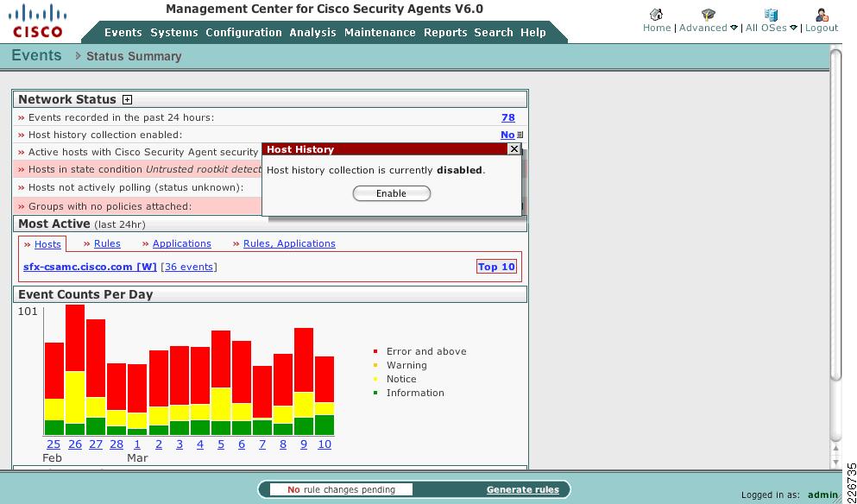The width and height of the screenshot is (857, 504).
Task: Click the No host history link
Action: [x=507, y=135]
